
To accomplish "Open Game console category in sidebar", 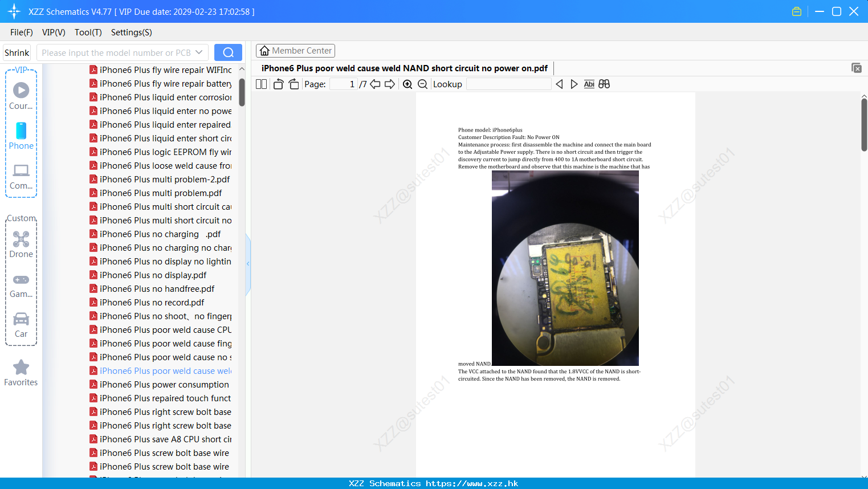I will click(x=21, y=286).
